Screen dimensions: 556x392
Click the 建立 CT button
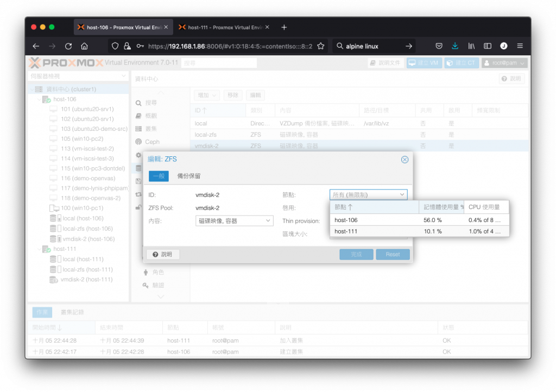(x=462, y=63)
